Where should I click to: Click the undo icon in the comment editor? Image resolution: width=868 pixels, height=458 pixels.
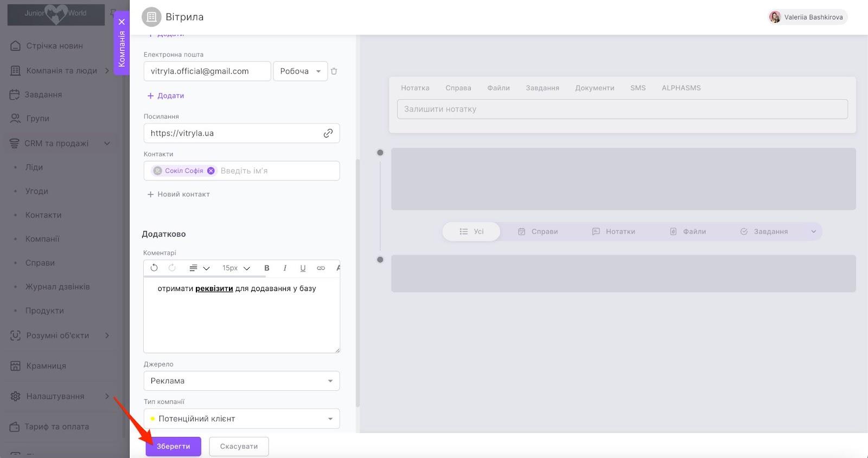[154, 268]
